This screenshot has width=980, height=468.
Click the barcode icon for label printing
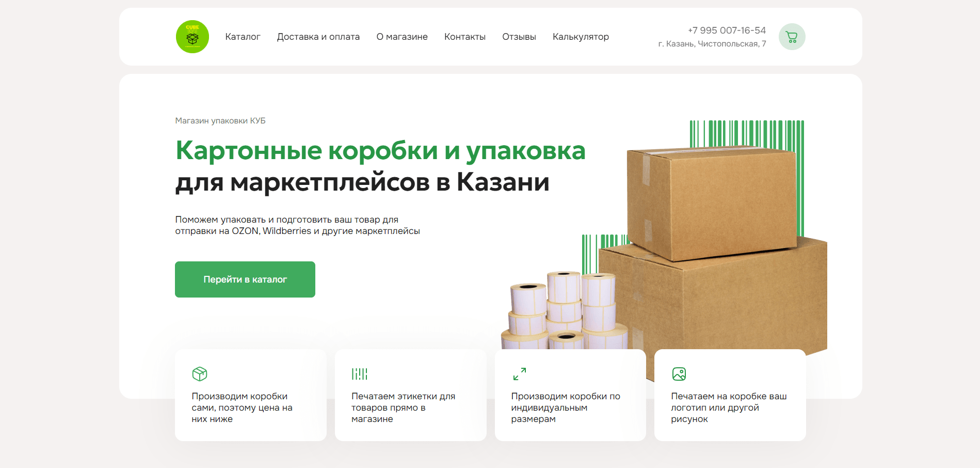[359, 373]
